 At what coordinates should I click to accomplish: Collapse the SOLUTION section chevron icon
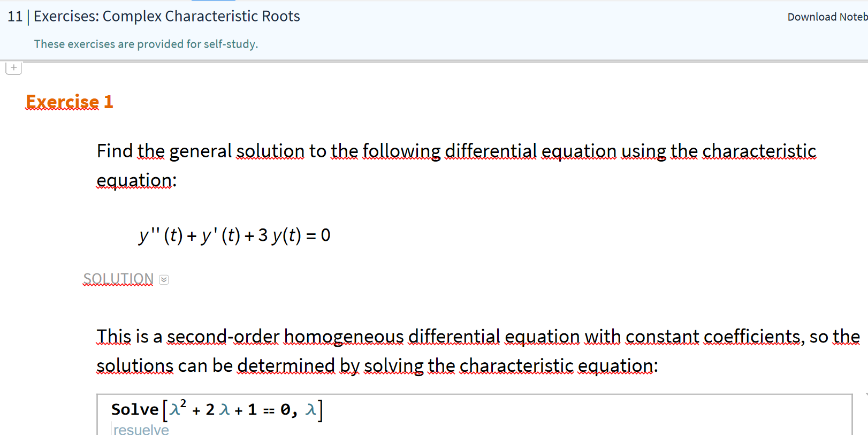(x=164, y=280)
